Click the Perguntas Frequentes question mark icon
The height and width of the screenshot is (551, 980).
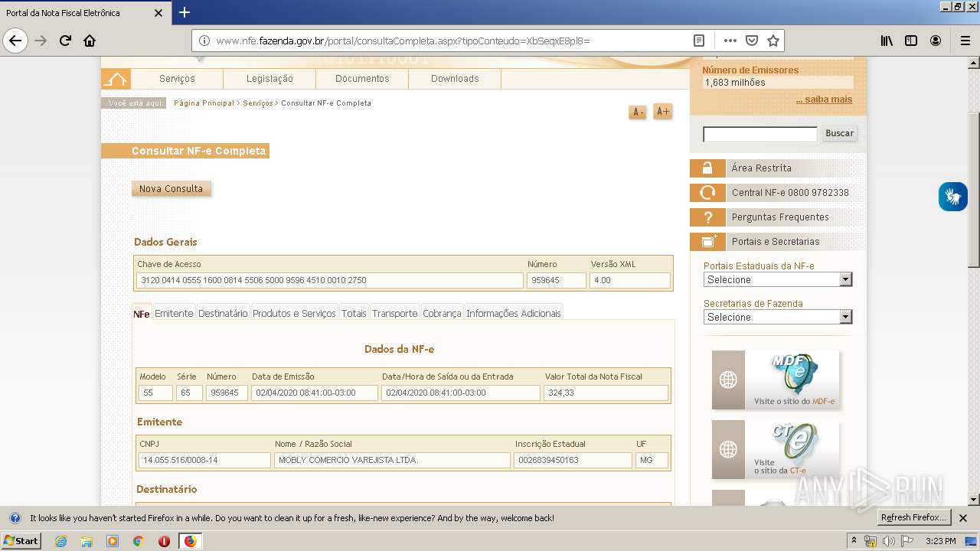pyautogui.click(x=707, y=217)
